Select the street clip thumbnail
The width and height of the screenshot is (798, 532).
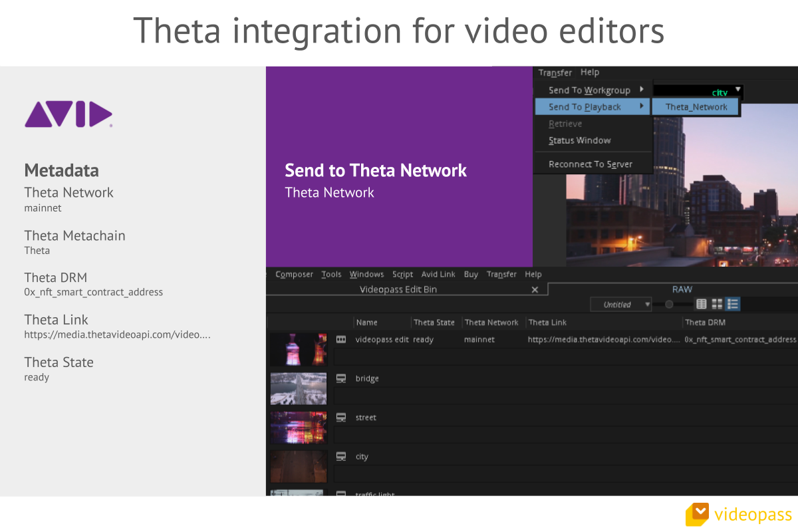pyautogui.click(x=298, y=428)
